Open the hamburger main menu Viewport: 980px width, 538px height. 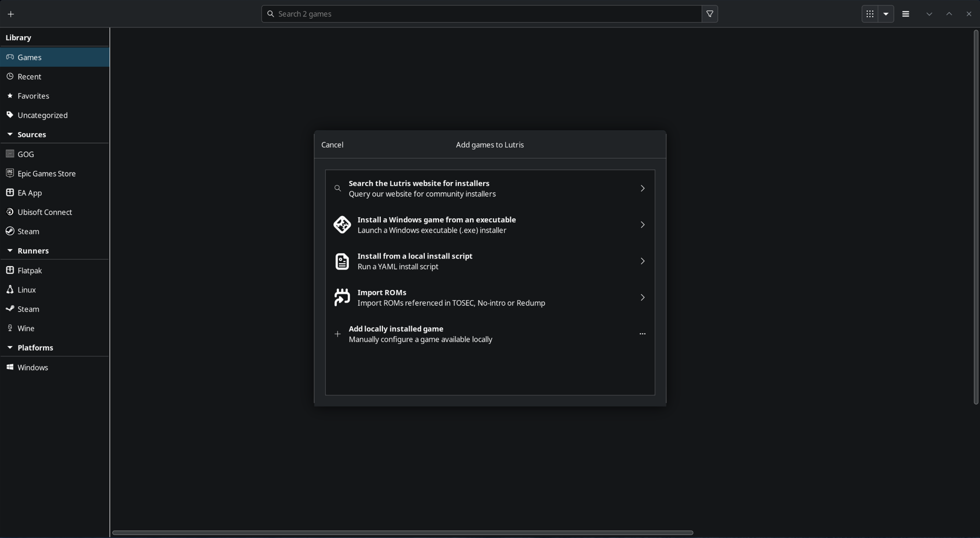906,14
